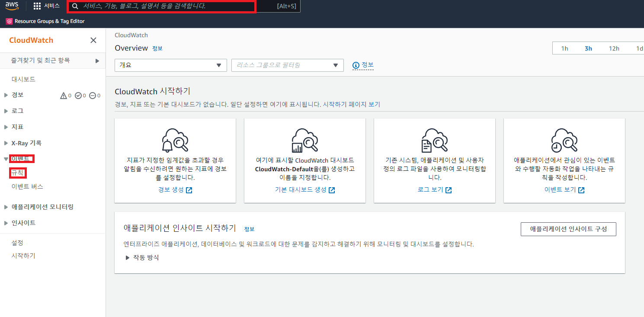Viewport: 644px width, 317px height.
Task: Collapse the 이벤트 sidebar section
Action: coord(6,159)
